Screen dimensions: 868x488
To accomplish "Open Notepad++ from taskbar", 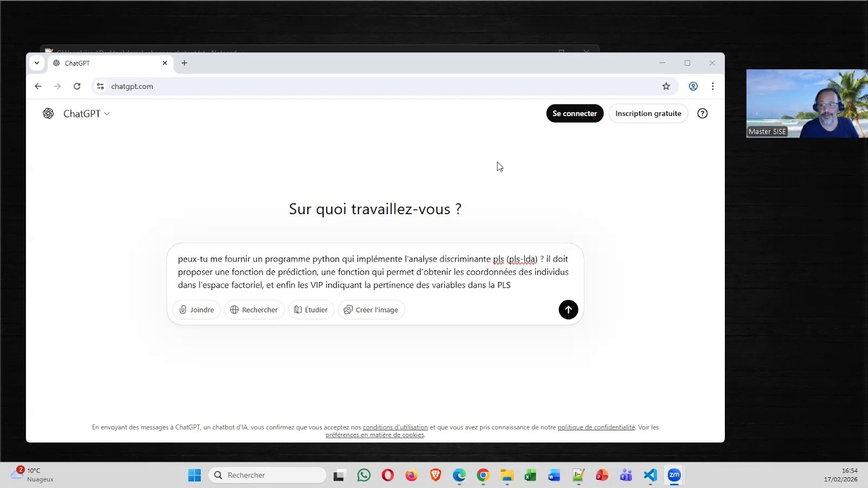I will pos(578,475).
